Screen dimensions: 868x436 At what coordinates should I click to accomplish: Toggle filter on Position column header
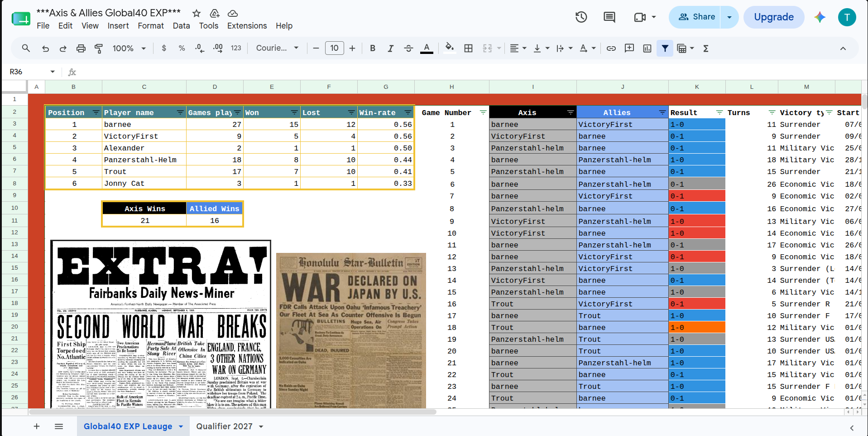[x=96, y=112]
